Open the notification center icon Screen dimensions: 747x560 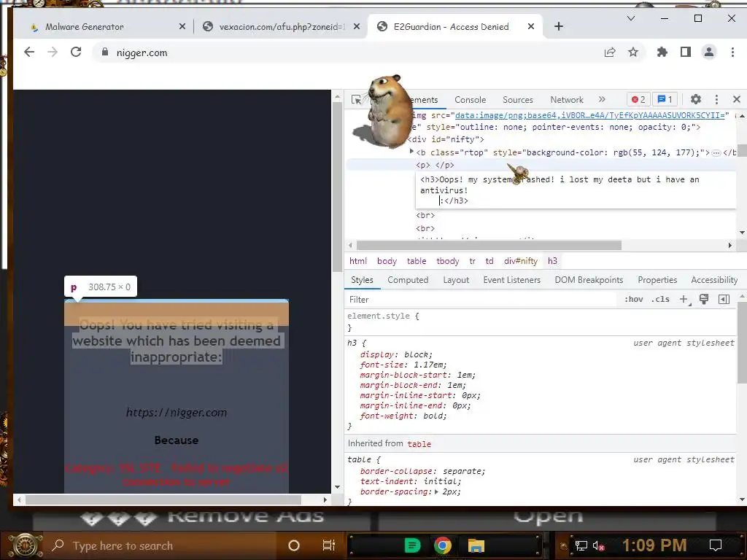point(716,545)
